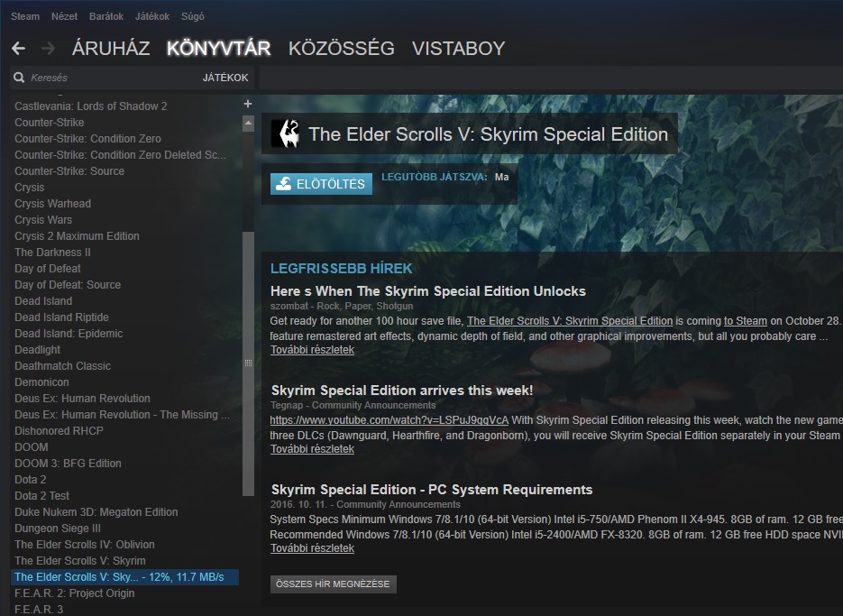Open the JÁTÉKOK filter dropdown

225,78
